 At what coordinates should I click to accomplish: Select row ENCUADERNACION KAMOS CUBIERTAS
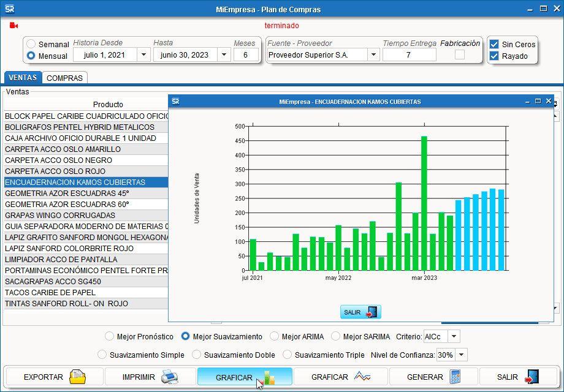click(x=86, y=182)
